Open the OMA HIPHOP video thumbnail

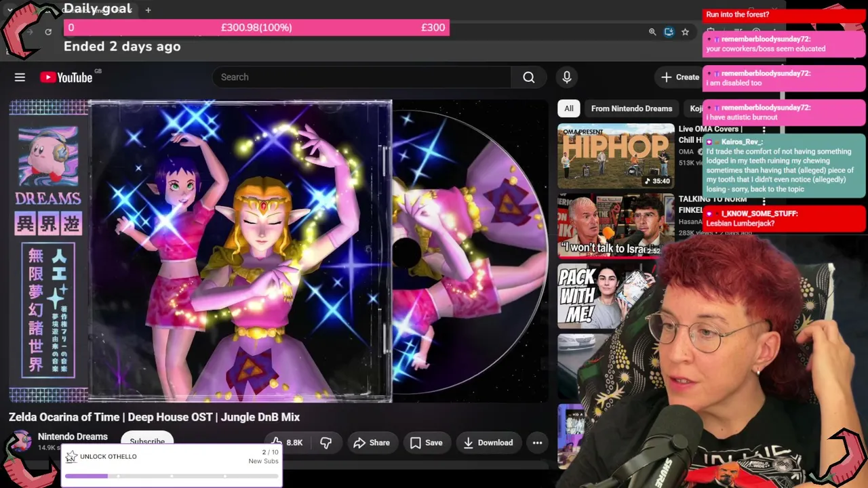click(x=616, y=156)
